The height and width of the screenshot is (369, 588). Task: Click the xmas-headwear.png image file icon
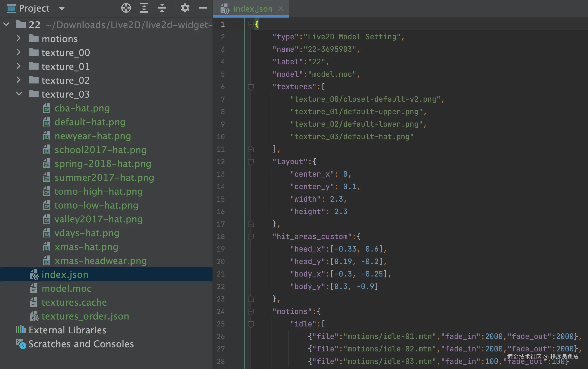tap(47, 261)
